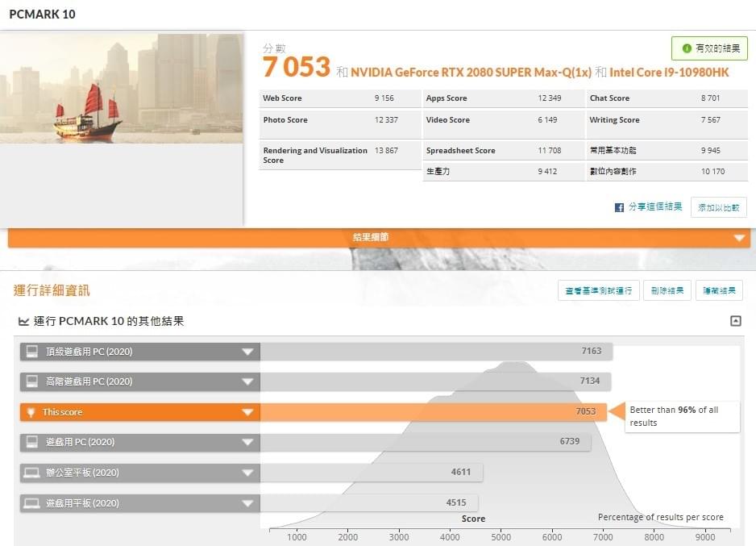Image resolution: width=756 pixels, height=546 pixels.
Task: Click the 查看基準測試運行 button
Action: pyautogui.click(x=598, y=290)
